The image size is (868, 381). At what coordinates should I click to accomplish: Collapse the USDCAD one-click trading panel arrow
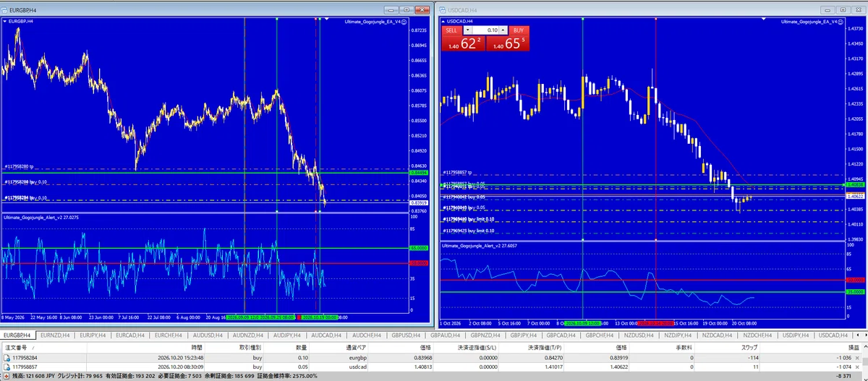pyautogui.click(x=442, y=22)
